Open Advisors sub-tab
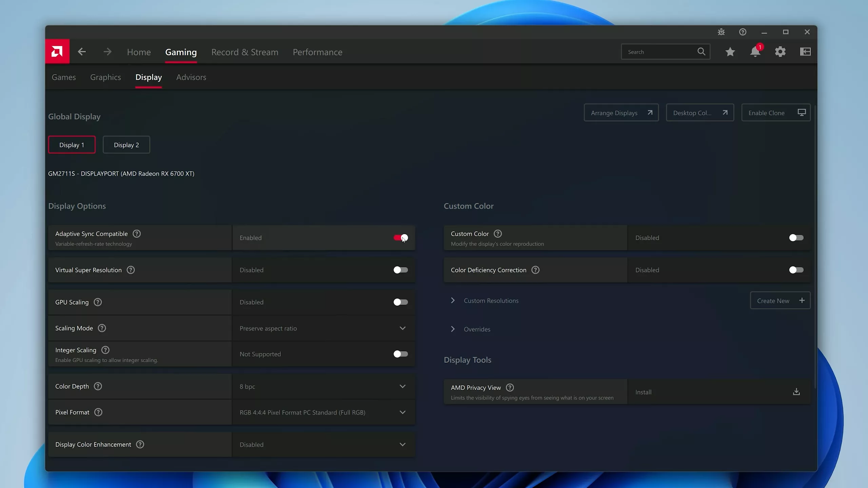868x488 pixels. [191, 77]
